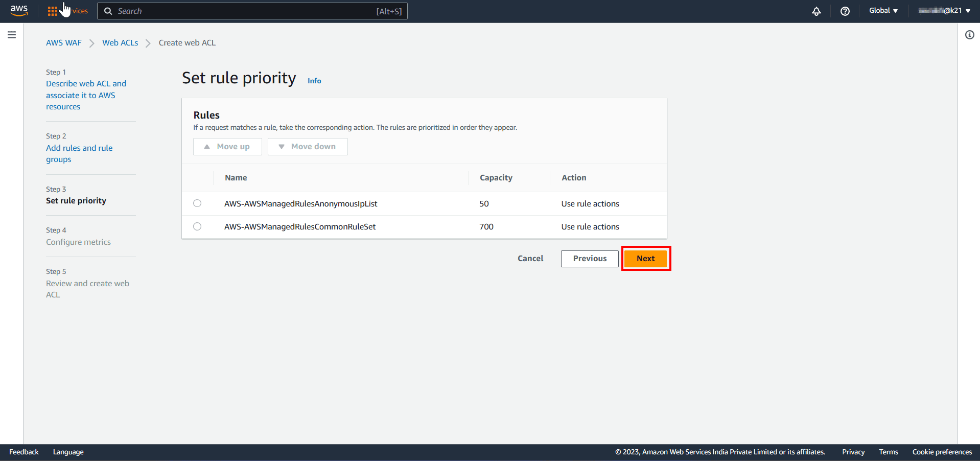Screen dimensions: 980x461
Task: Open the Info link beside the heading
Action: point(314,81)
